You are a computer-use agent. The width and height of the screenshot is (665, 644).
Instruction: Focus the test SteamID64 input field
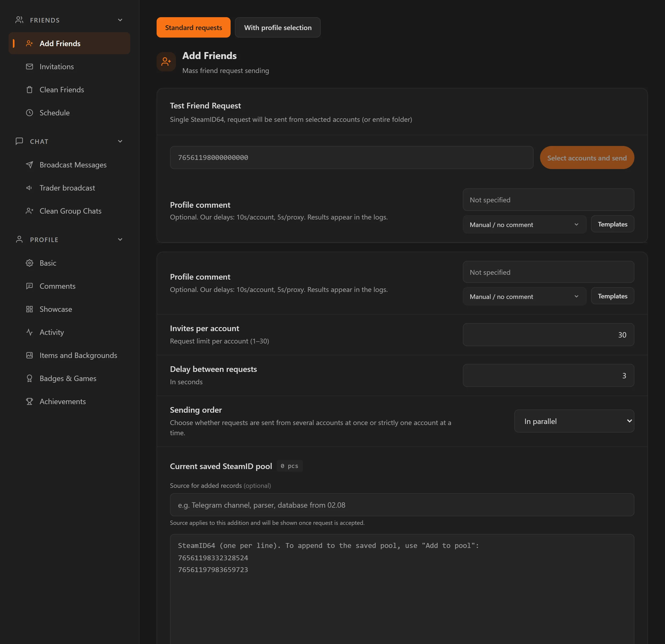tap(352, 158)
